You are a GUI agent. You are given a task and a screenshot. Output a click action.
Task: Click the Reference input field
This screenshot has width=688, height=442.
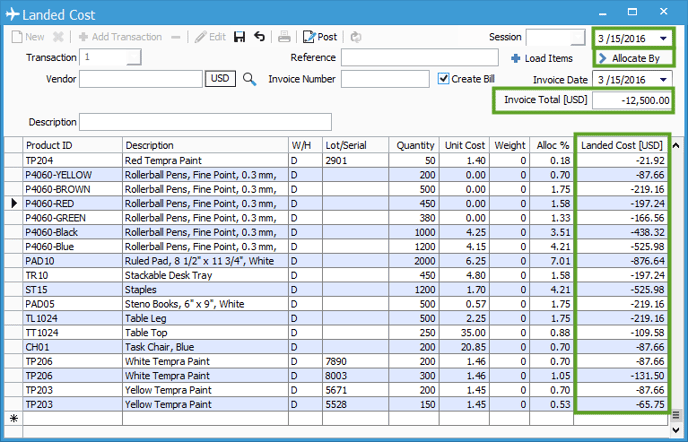(x=419, y=57)
